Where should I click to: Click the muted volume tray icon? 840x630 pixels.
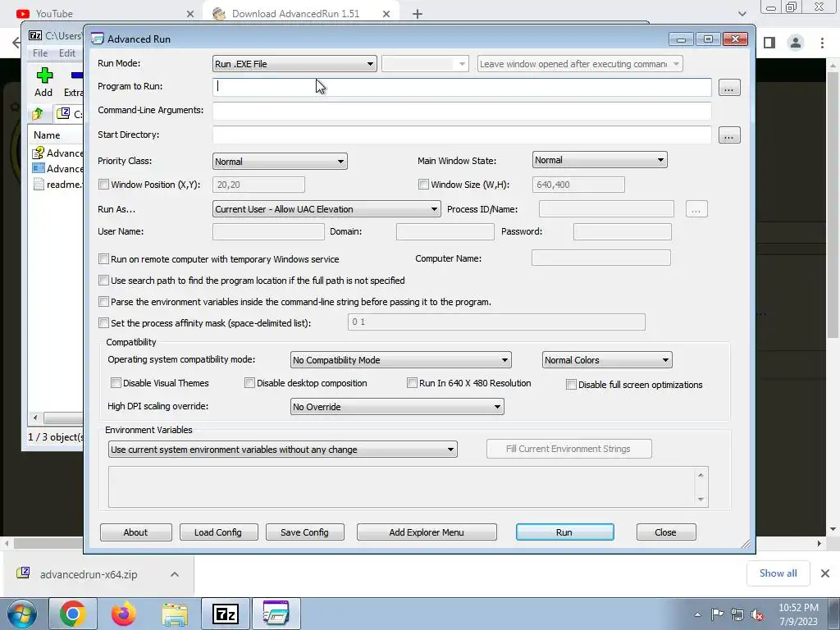click(x=757, y=614)
